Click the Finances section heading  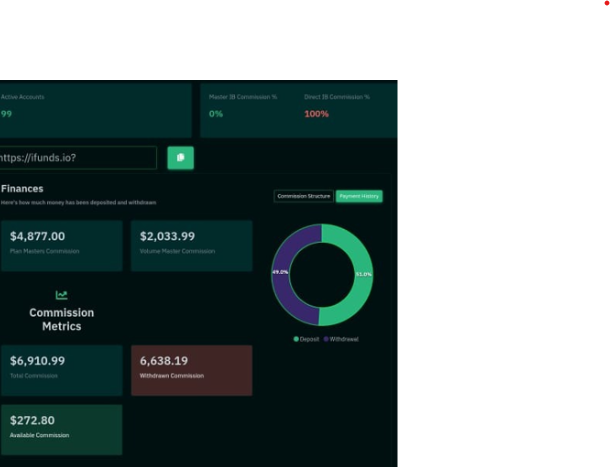coord(22,188)
